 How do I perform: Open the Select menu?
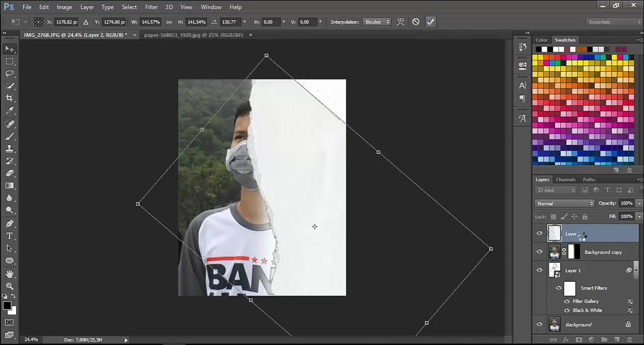click(129, 7)
